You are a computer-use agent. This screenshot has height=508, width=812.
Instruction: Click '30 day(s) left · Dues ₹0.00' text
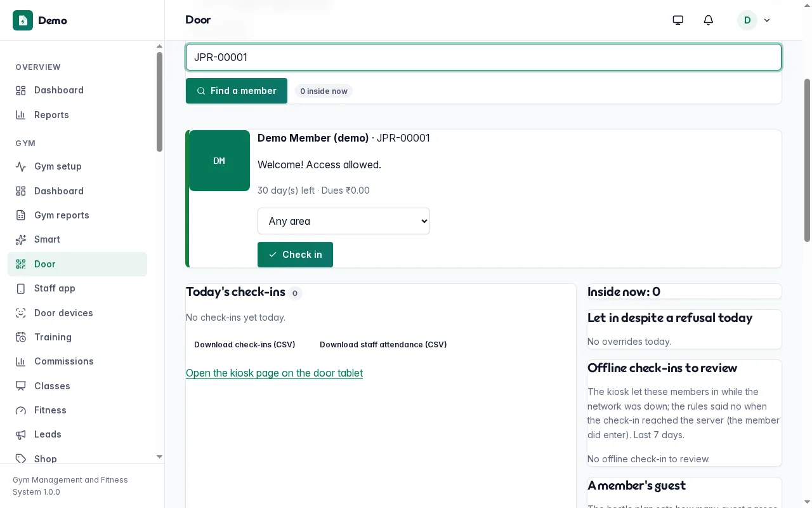click(313, 190)
